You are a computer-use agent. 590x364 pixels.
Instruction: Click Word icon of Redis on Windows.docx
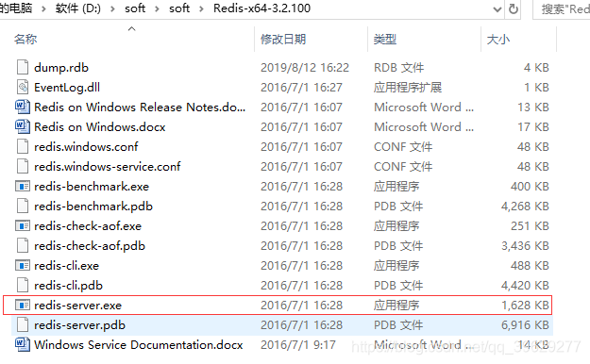click(x=23, y=126)
